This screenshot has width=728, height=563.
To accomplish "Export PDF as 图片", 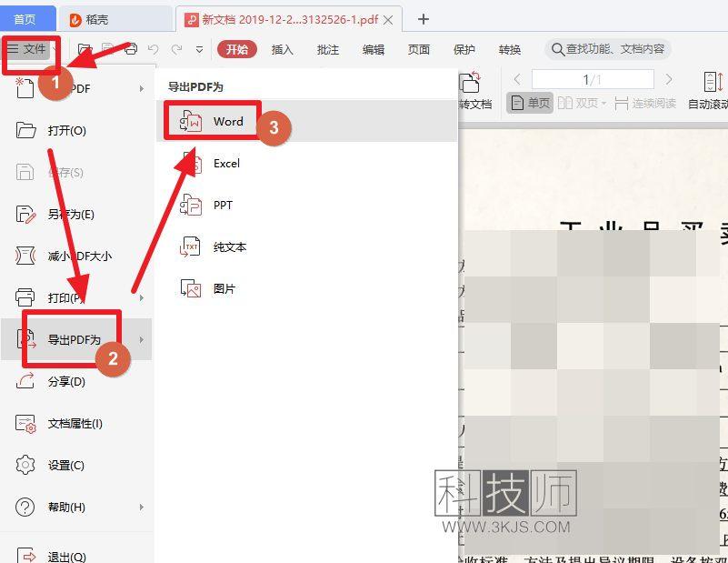I will 306,288.
